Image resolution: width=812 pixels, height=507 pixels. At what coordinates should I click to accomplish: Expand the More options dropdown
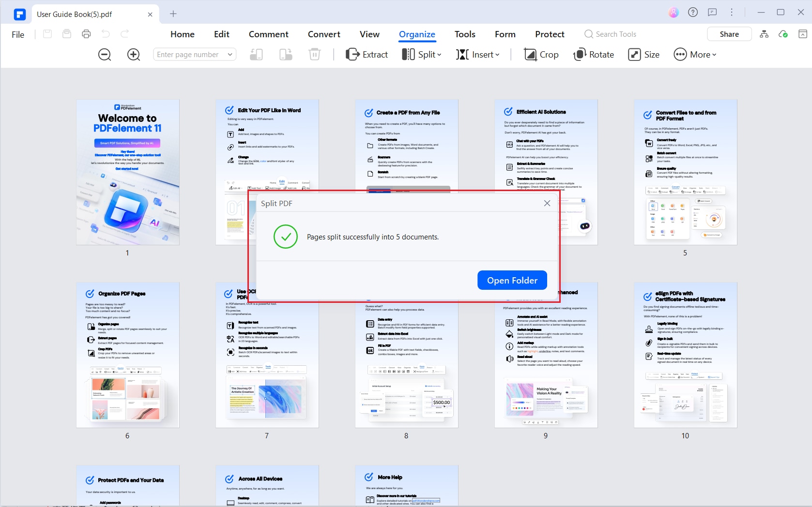pyautogui.click(x=695, y=55)
